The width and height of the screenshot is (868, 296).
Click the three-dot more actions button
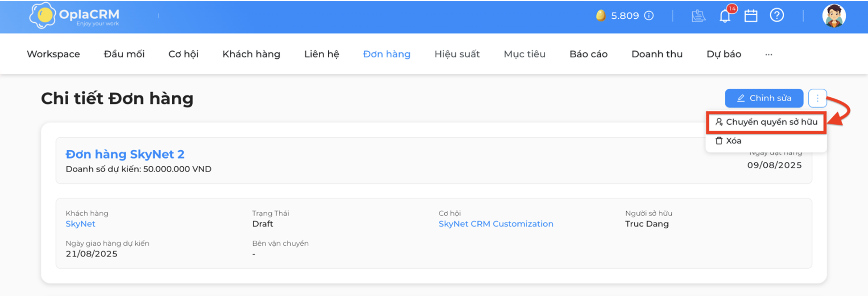pos(817,98)
